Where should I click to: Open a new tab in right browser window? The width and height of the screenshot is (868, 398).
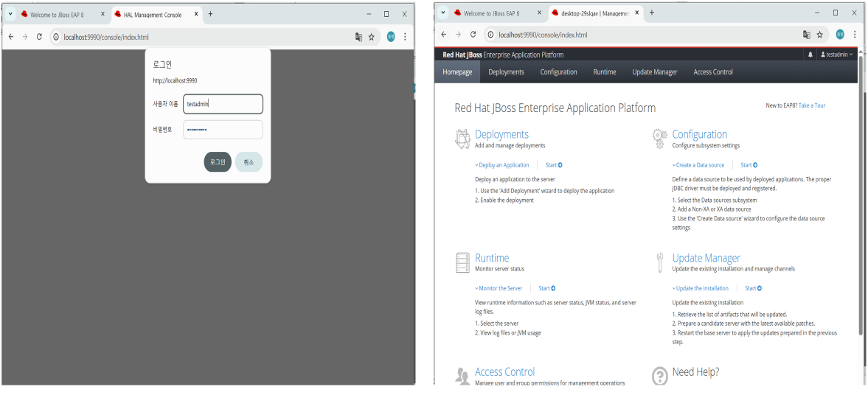pyautogui.click(x=652, y=13)
